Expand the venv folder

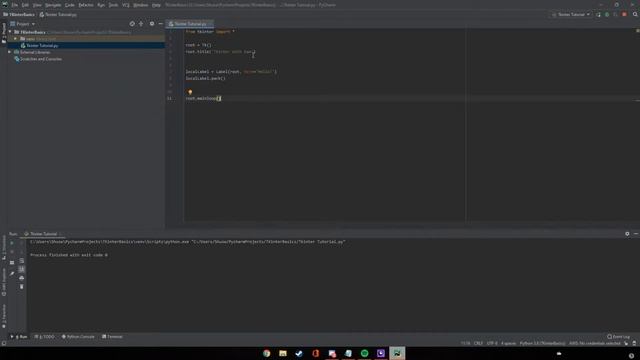point(16,39)
